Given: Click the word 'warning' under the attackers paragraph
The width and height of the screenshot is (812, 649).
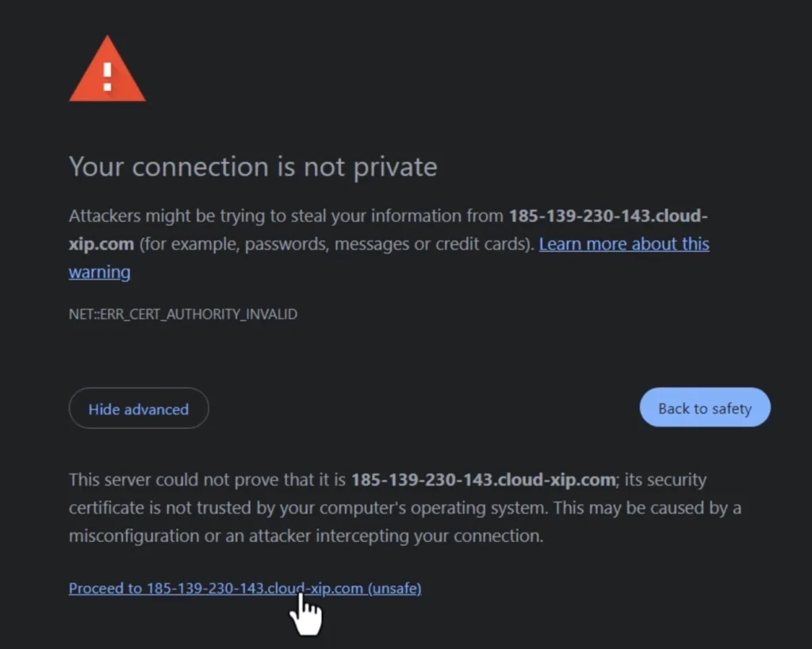Looking at the screenshot, I should point(99,272).
